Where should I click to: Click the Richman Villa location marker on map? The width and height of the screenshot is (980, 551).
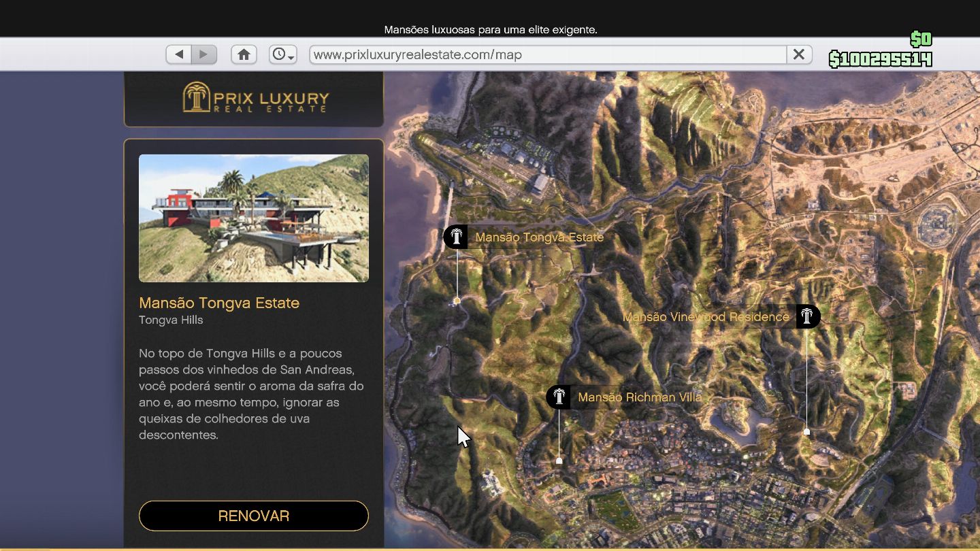pyautogui.click(x=559, y=461)
